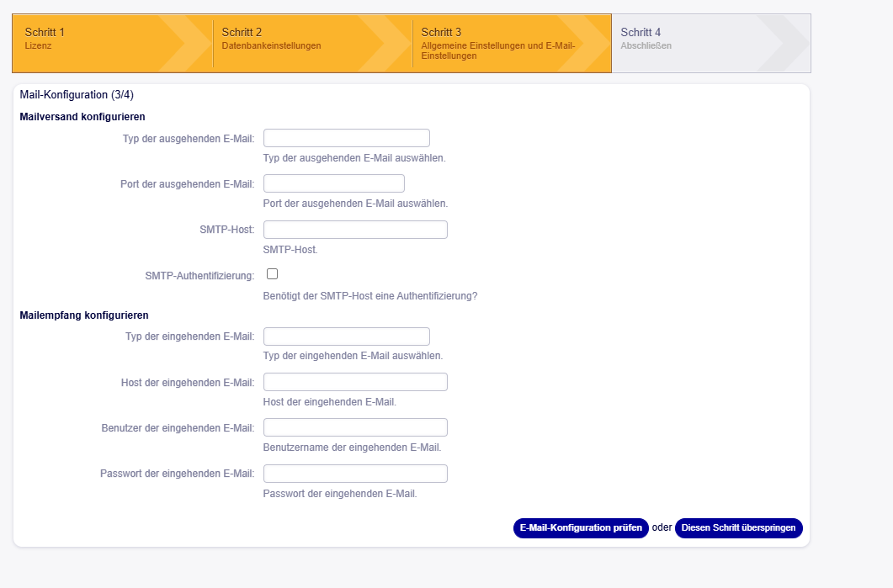This screenshot has width=893, height=588.
Task: Click hint text Benötigt der SMTP-Host eine Authentifizierung?
Action: tap(370, 296)
